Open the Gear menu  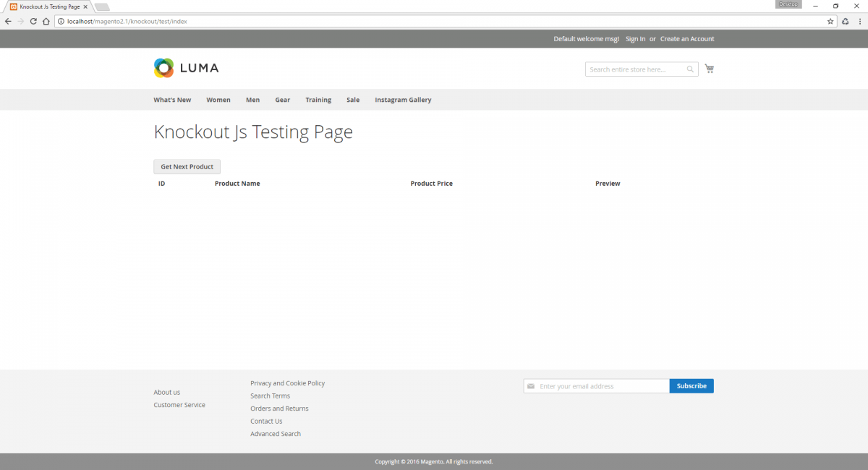[282, 100]
